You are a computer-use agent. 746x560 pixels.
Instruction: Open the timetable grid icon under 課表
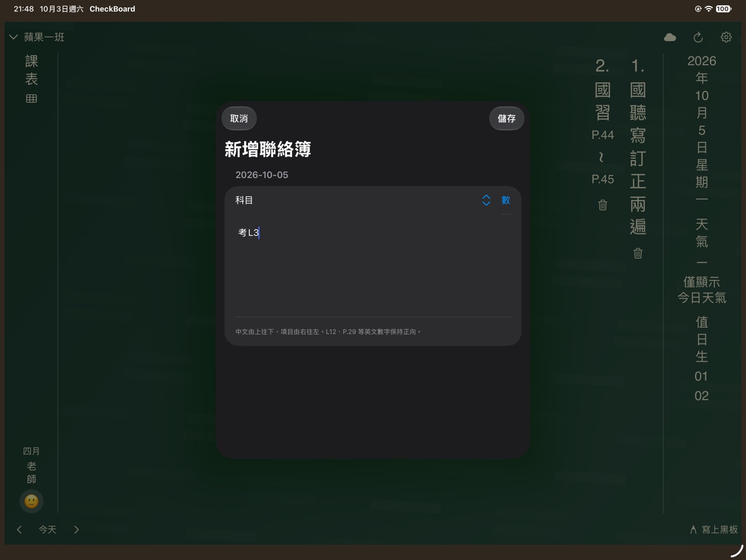[32, 98]
